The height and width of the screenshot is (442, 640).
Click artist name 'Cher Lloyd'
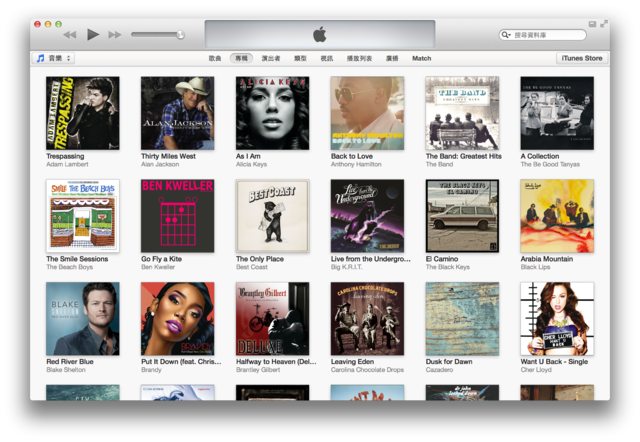point(536,370)
